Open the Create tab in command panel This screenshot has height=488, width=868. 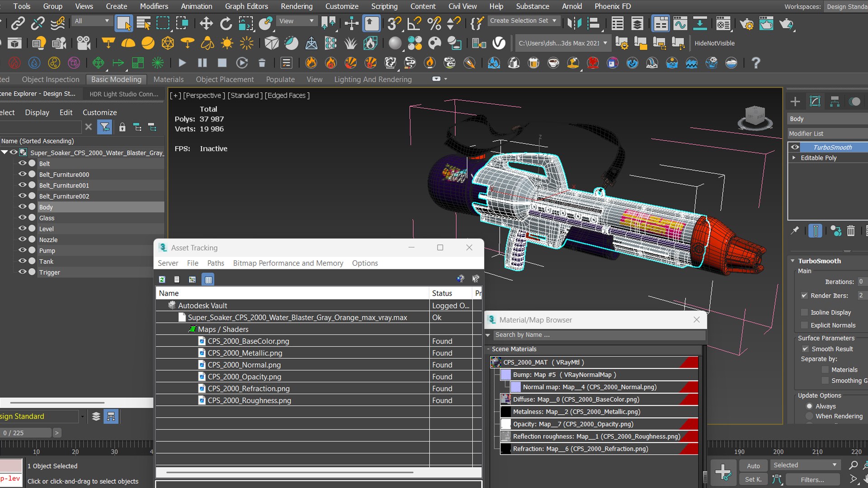(795, 101)
